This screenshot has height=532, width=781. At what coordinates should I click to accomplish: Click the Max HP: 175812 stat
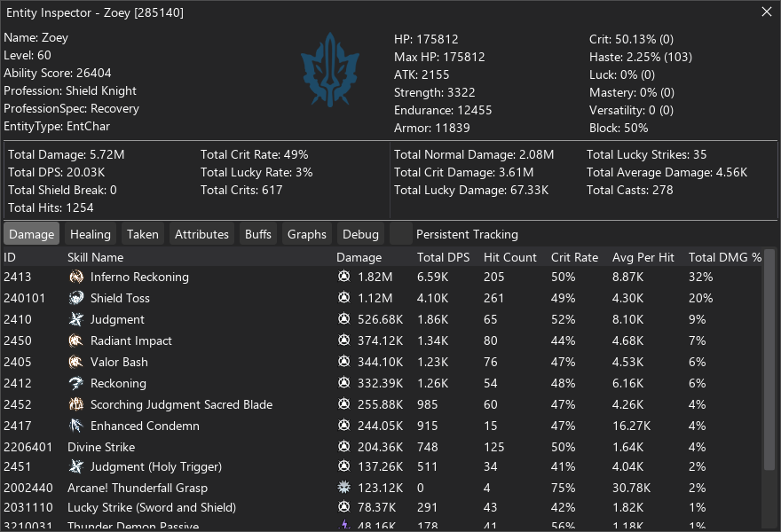click(x=439, y=57)
